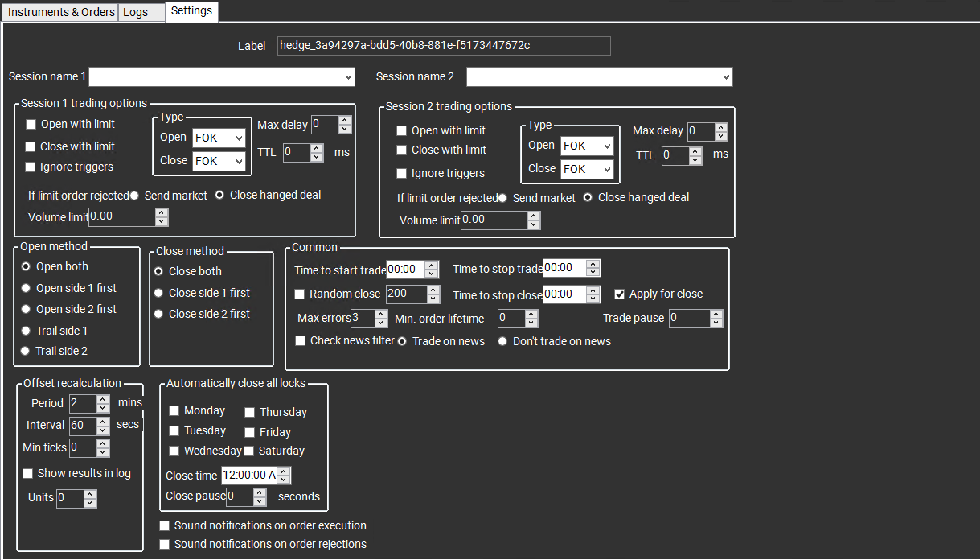Check Ignore triggers in Session 2
The width and height of the screenshot is (980, 560).
(402, 173)
